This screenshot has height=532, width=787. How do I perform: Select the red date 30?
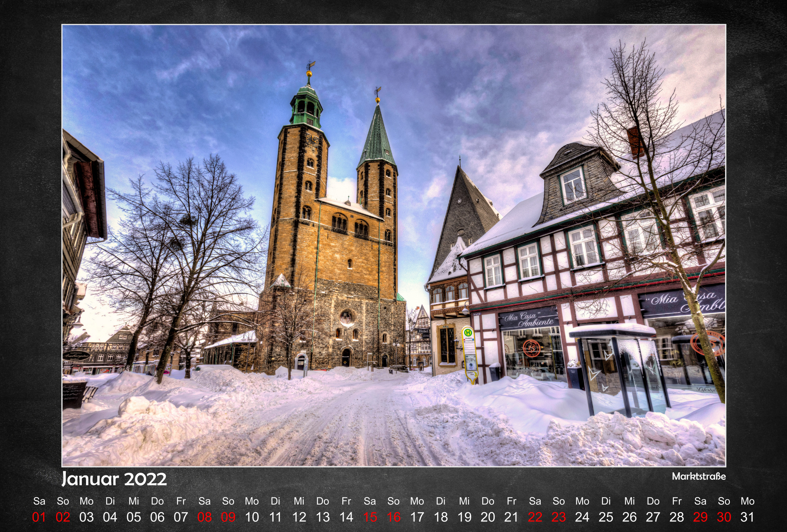point(724,517)
